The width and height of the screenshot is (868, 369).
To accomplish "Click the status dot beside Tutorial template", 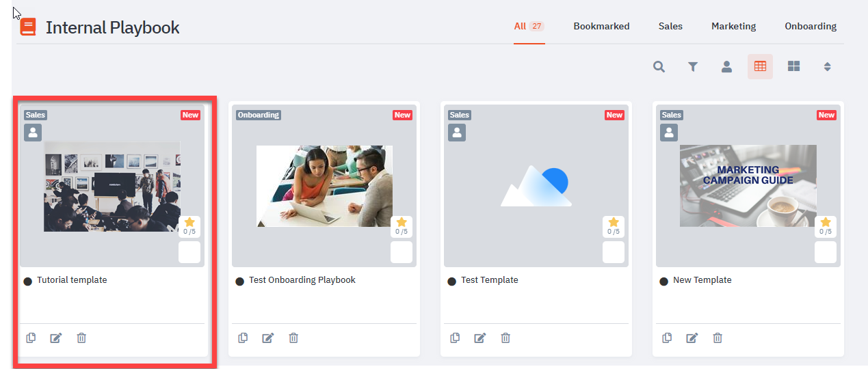I will pyautogui.click(x=28, y=282).
